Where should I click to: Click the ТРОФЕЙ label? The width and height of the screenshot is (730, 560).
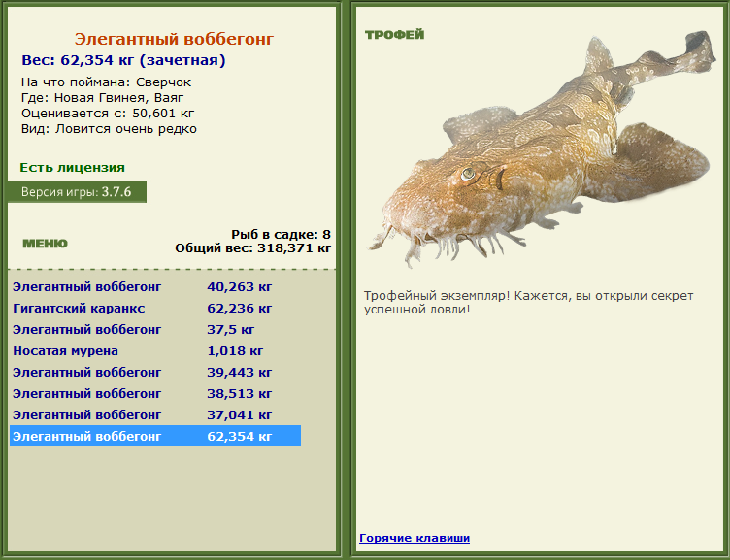(395, 34)
